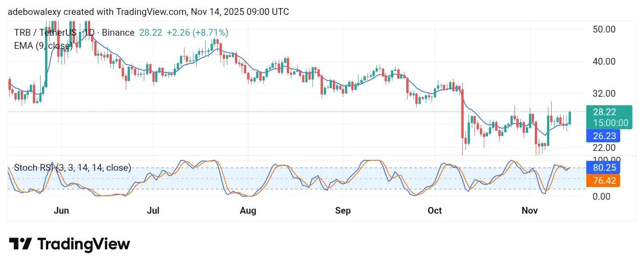Click the Oct label on time axis
Screen dimensions: 644x267
coord(435,211)
